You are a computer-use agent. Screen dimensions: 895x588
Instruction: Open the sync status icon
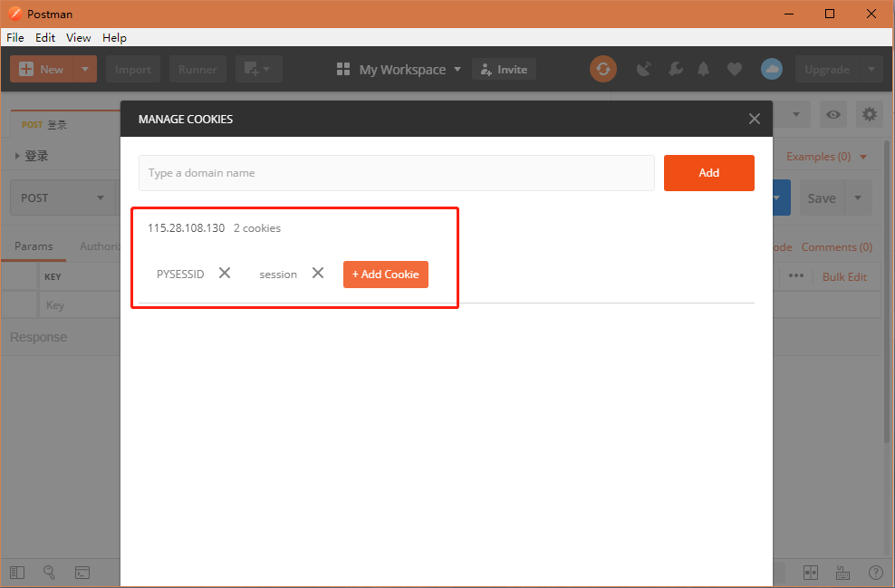pos(603,69)
